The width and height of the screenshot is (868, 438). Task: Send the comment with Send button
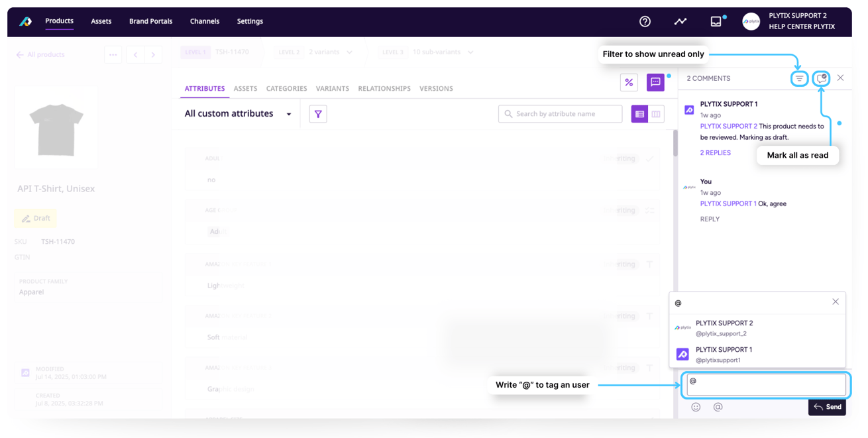[827, 407]
